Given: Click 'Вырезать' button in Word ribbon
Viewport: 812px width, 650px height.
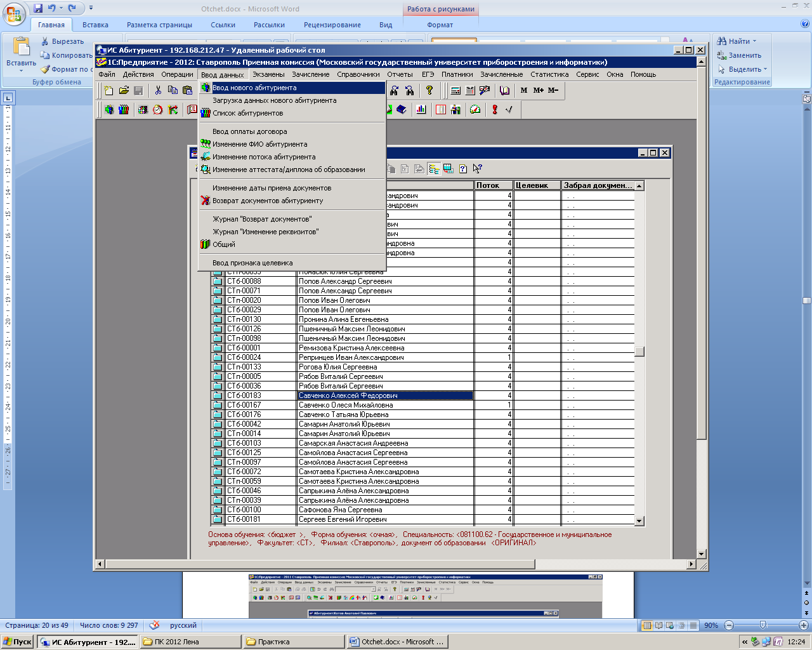Looking at the screenshot, I should pyautogui.click(x=62, y=41).
